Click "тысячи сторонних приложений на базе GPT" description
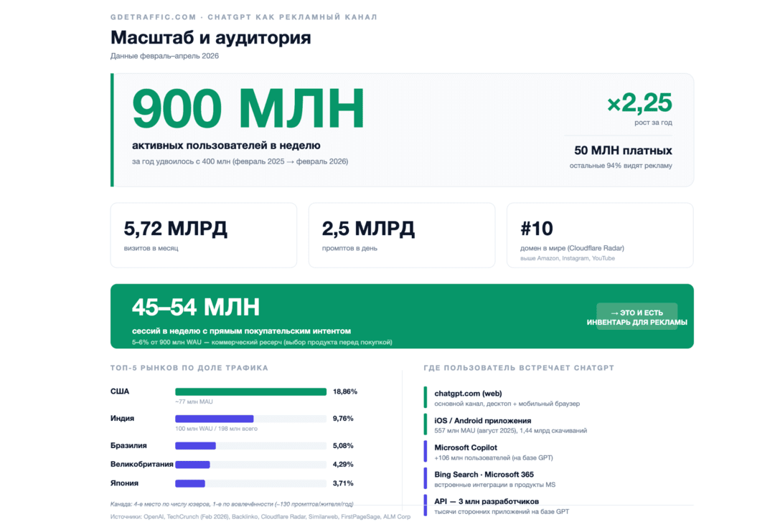Viewport: 775px width, 532px height. pos(501,512)
